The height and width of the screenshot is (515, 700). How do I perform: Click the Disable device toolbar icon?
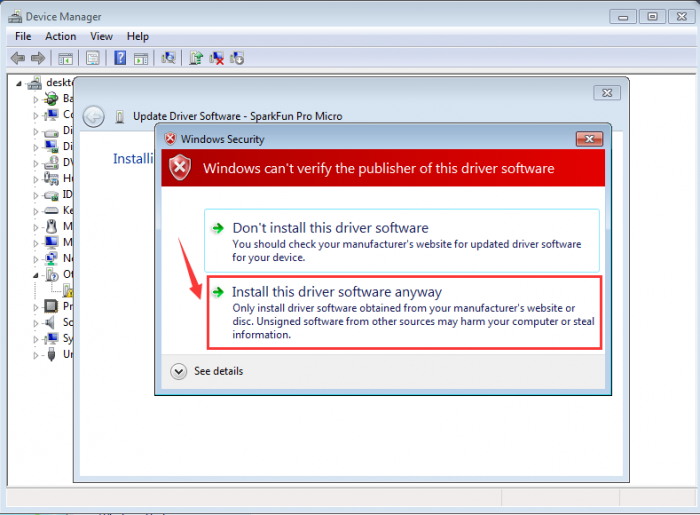coord(237,58)
